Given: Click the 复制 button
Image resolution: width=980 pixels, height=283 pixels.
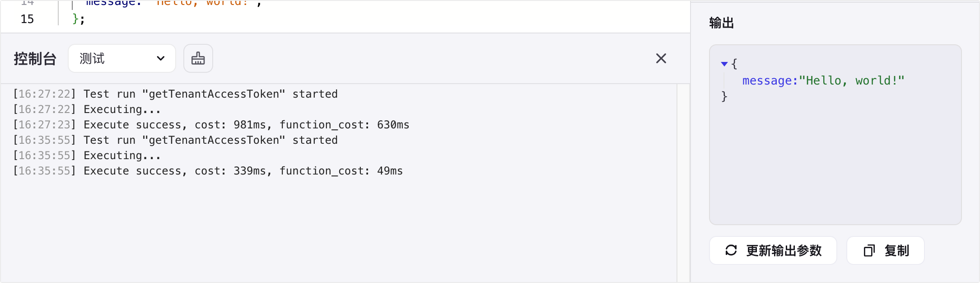Looking at the screenshot, I should 885,250.
